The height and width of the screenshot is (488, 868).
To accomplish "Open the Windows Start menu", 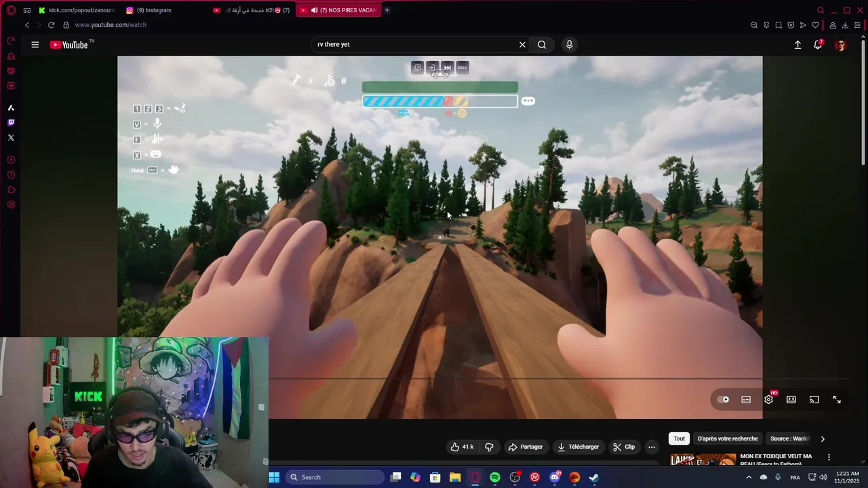I will 274,477.
